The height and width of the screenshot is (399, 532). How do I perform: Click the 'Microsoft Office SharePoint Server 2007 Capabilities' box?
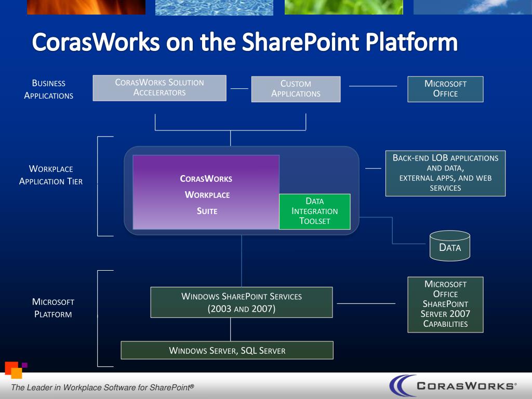pos(445,304)
